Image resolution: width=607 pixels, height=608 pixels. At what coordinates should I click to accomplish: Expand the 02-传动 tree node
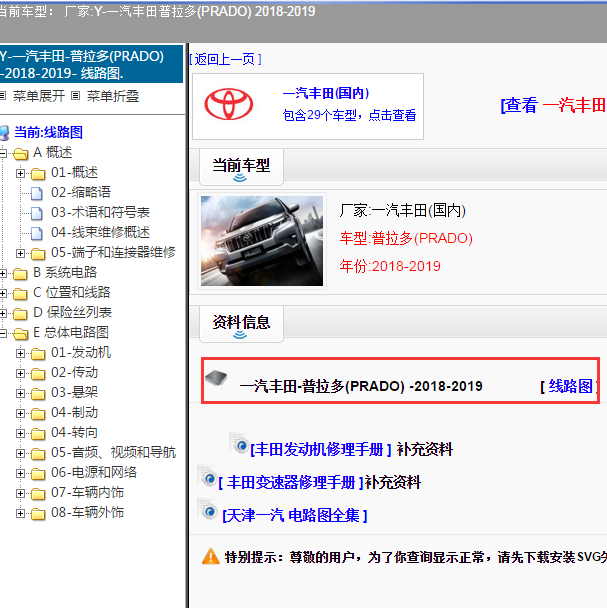tap(20, 373)
